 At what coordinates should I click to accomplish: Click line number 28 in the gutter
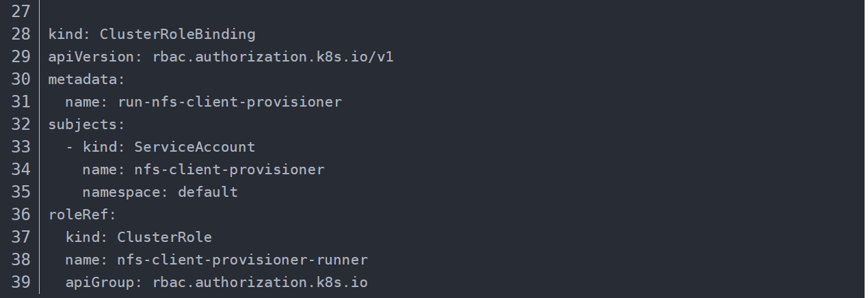pos(21,34)
